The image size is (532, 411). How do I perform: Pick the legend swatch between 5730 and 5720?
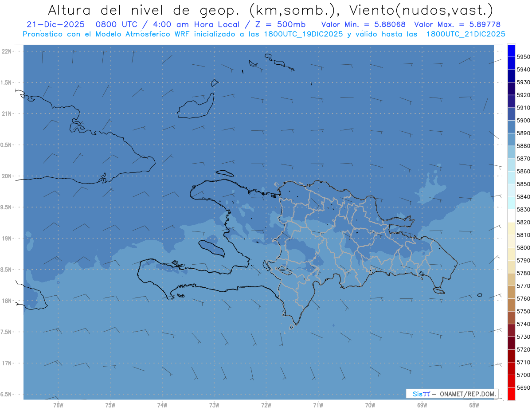click(511, 343)
